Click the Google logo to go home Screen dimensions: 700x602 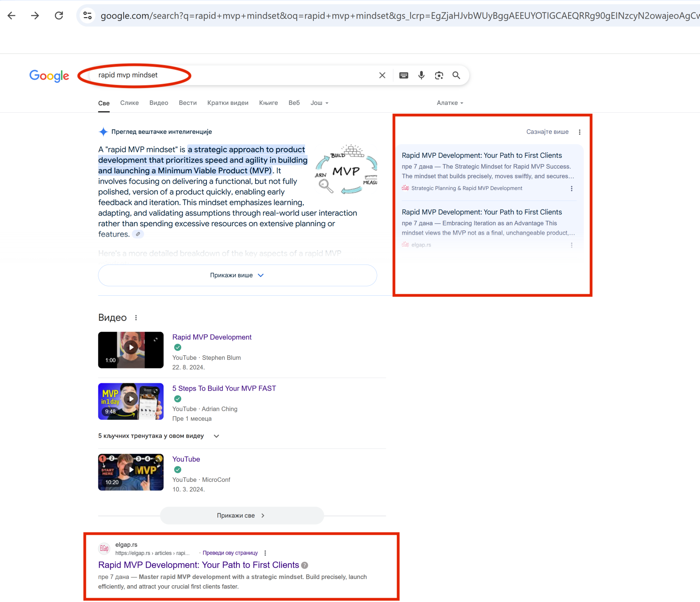pos(49,76)
